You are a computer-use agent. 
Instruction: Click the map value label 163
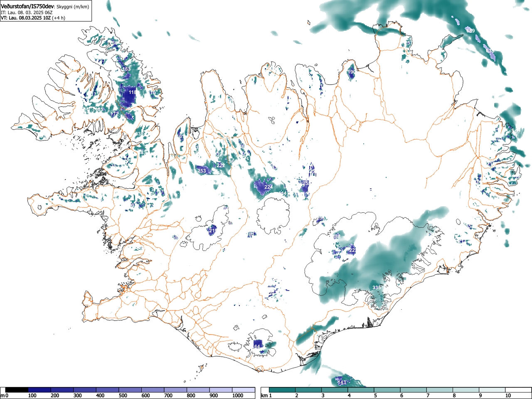(126, 69)
